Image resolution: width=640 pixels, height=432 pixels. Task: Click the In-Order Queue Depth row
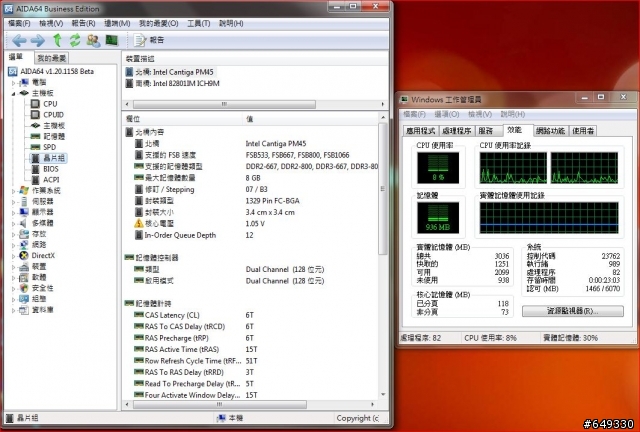[251, 235]
